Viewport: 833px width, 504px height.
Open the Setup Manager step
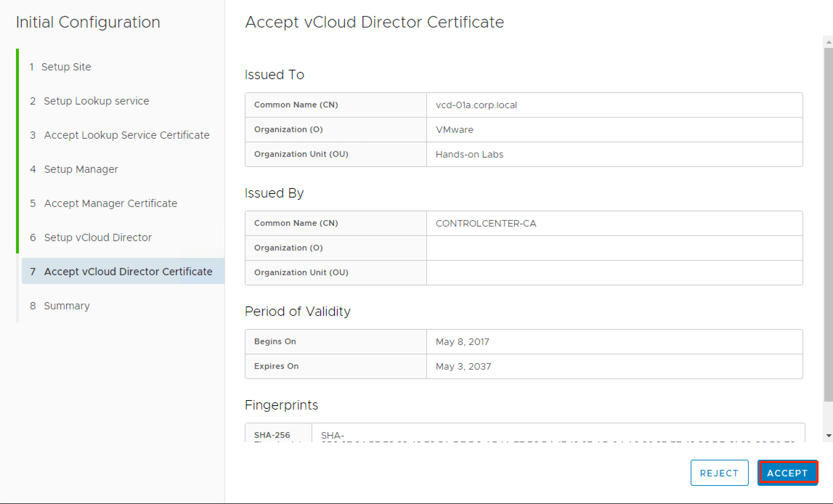pyautogui.click(x=81, y=169)
